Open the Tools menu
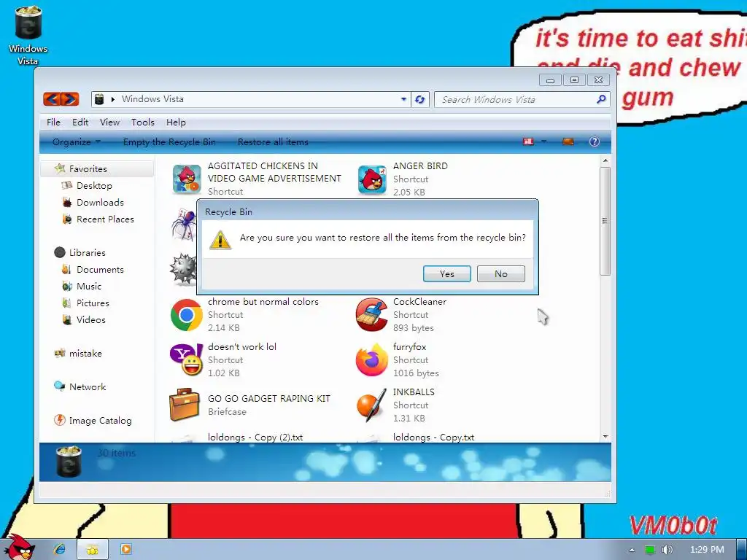This screenshot has width=747, height=560. tap(143, 122)
